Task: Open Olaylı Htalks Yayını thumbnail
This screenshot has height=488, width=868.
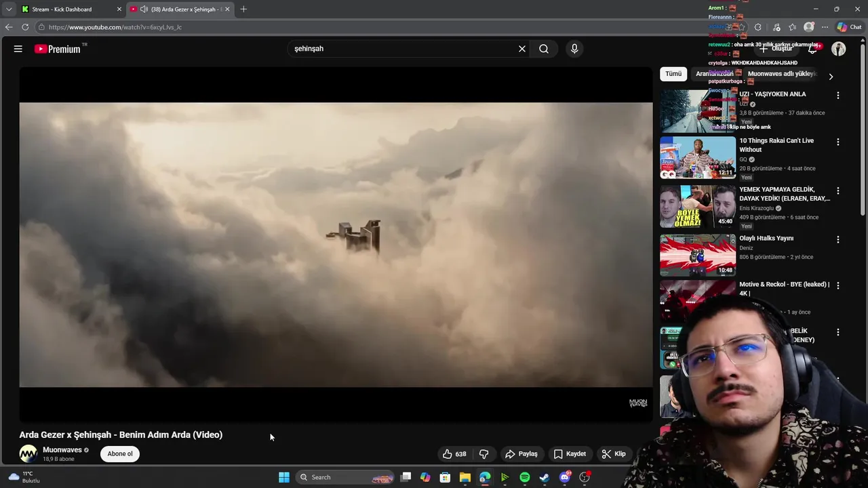Action: [698, 256]
